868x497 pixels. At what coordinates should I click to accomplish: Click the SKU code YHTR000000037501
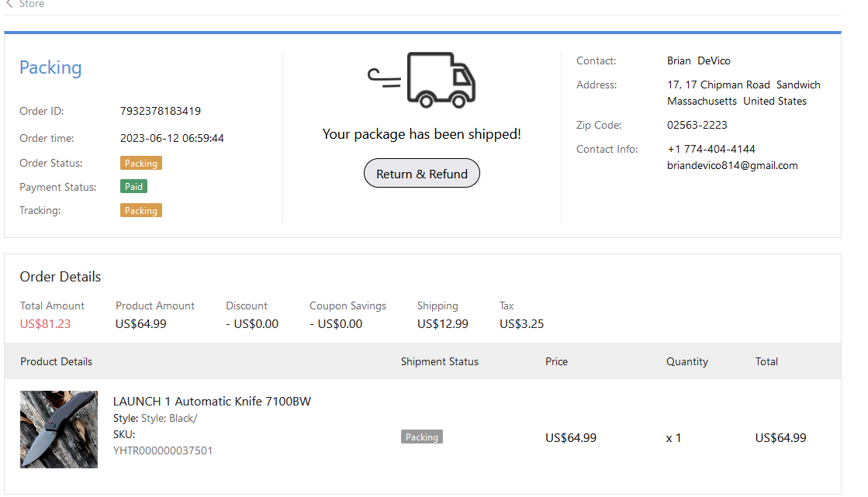pyautogui.click(x=163, y=450)
